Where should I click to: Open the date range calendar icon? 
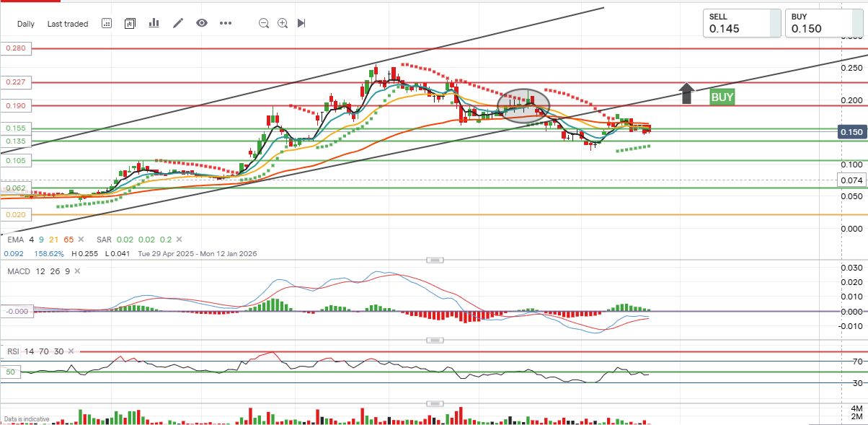tap(107, 23)
